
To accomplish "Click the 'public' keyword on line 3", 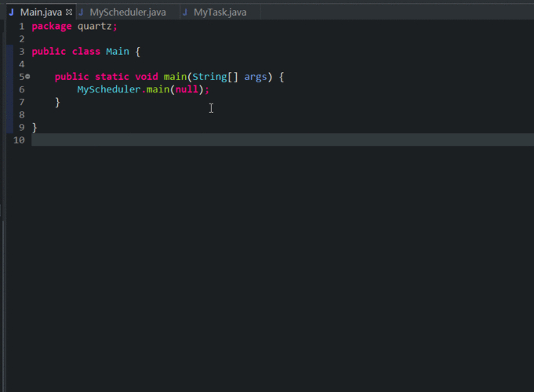I will pyautogui.click(x=49, y=52).
